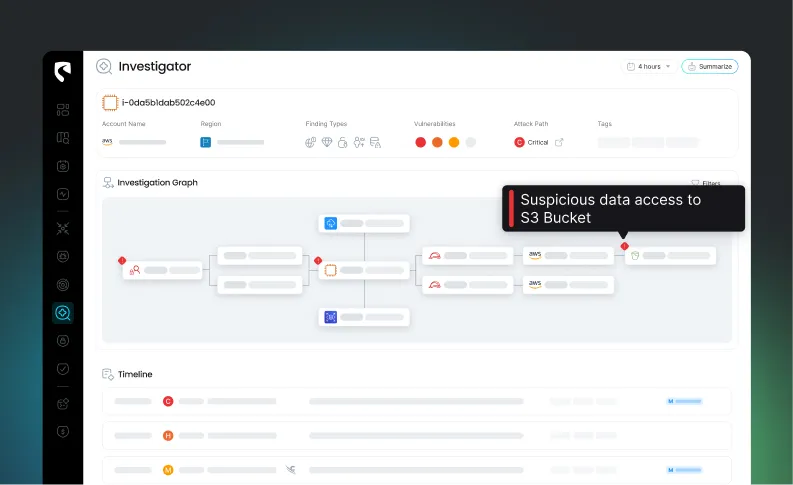The height and width of the screenshot is (485, 793).
Task: Click the Timeline heading icon
Action: (x=108, y=374)
